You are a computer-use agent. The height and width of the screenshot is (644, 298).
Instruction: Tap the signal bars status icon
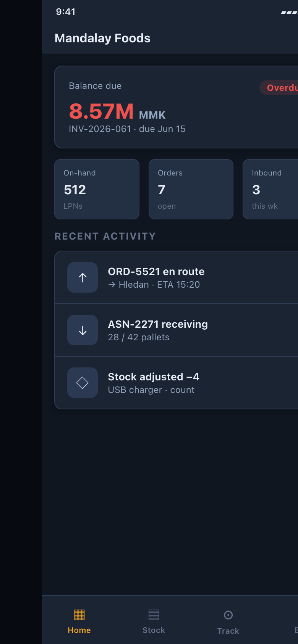pyautogui.click(x=290, y=12)
